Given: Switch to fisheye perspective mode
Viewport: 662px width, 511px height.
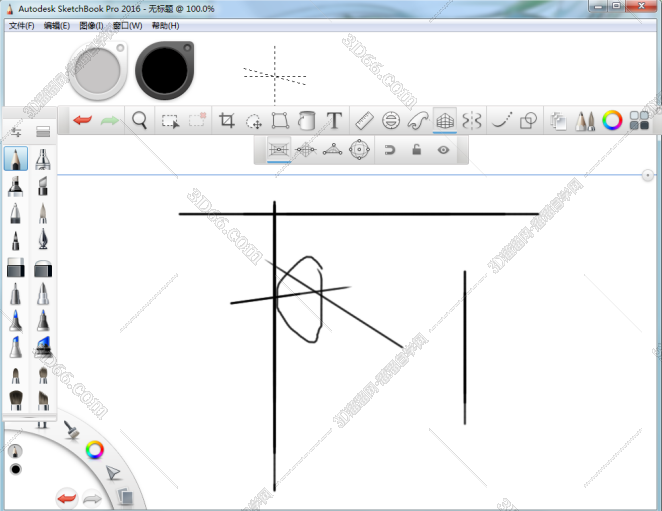Looking at the screenshot, I should point(359,149).
